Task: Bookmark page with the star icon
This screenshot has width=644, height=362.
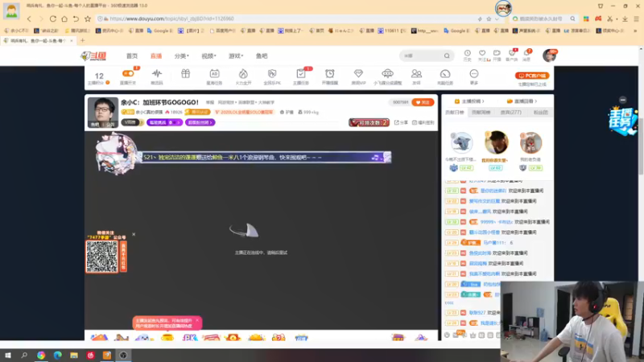Action: (x=88, y=19)
